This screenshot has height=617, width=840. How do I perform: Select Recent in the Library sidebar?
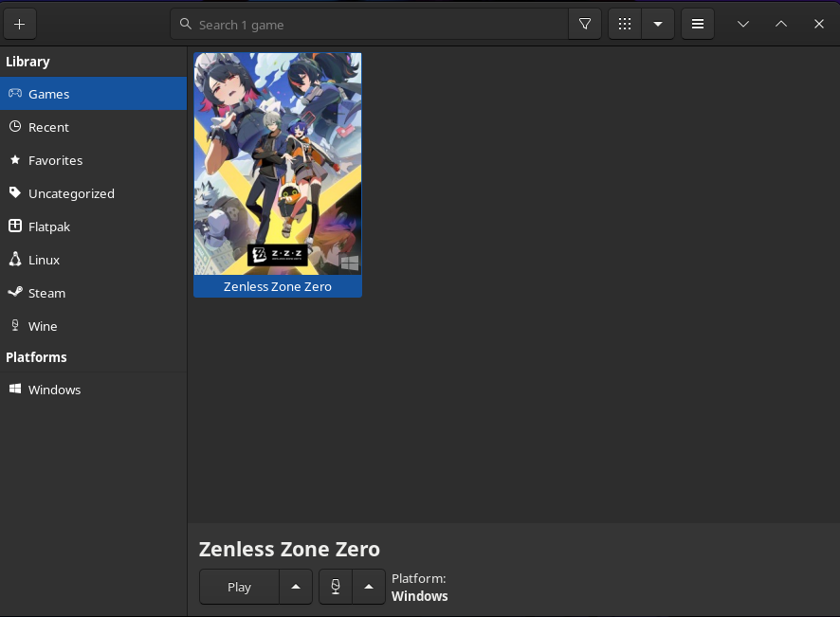(x=49, y=127)
